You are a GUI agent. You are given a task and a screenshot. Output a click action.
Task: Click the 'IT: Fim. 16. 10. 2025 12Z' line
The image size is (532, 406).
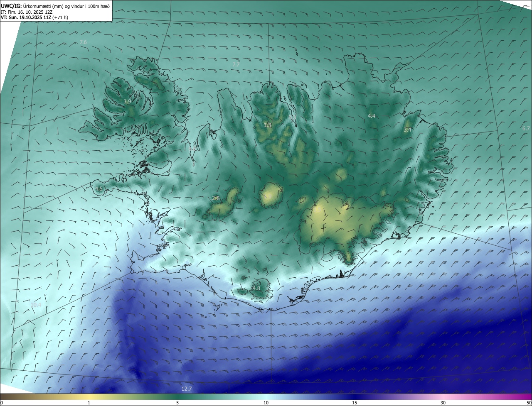click(27, 12)
